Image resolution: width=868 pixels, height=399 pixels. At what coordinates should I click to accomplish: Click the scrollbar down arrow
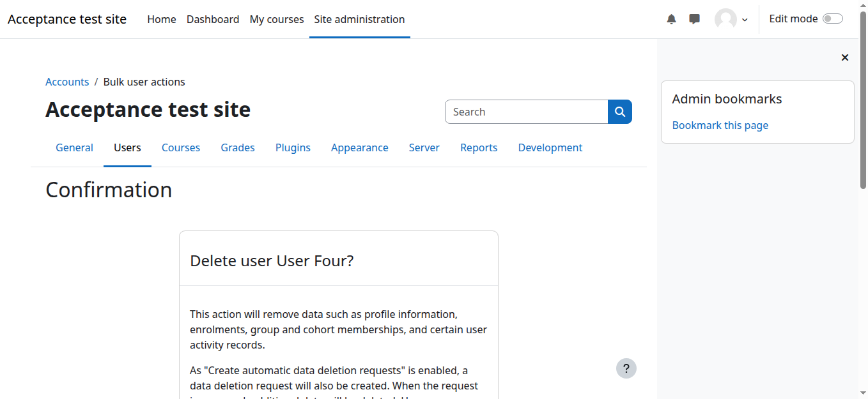863,393
